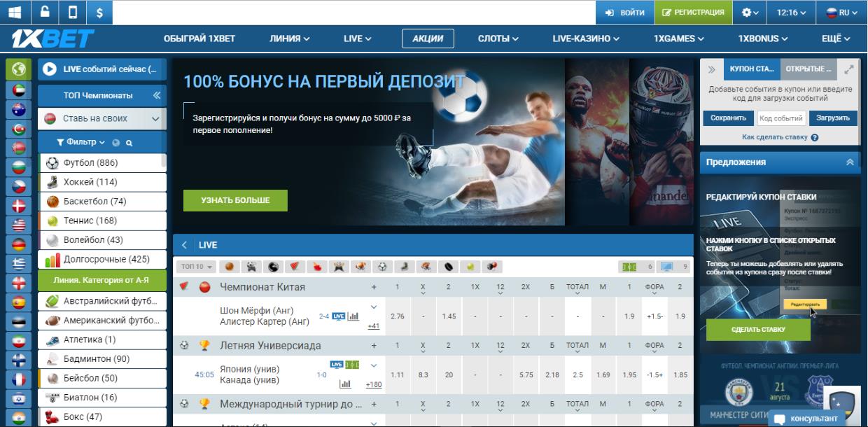868x427 pixels.
Task: Click into the Код событий input field
Action: point(781,118)
